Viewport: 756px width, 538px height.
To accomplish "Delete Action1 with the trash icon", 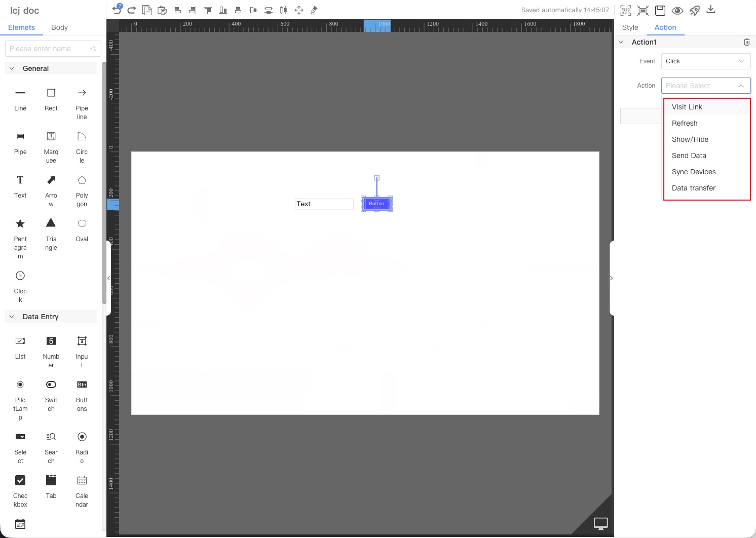I will (x=746, y=42).
